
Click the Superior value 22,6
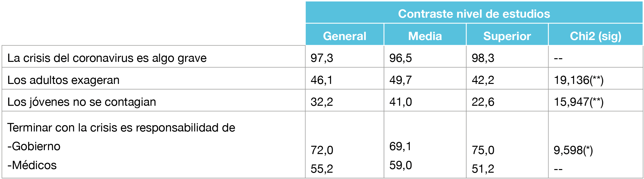(483, 102)
